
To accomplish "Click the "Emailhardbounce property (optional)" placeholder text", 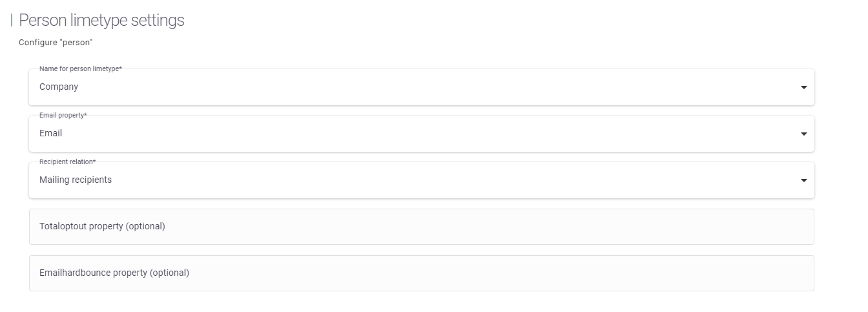I will click(114, 273).
